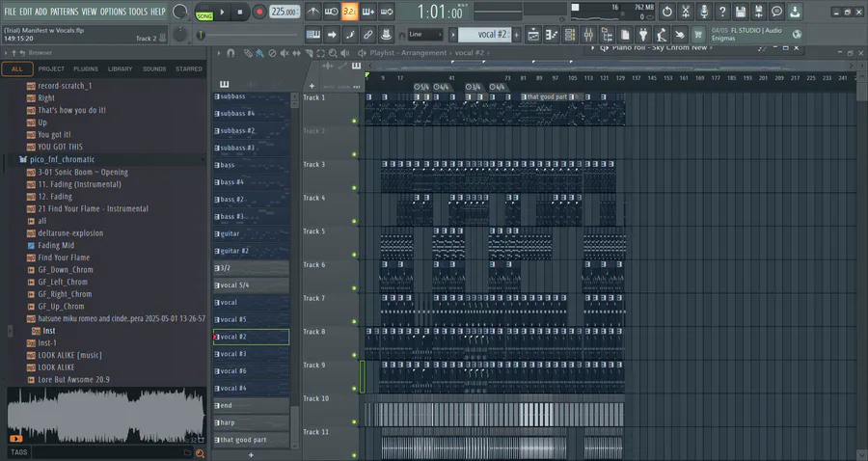Stop playback with the stop button
Image resolution: width=868 pixels, height=461 pixels.
point(240,12)
